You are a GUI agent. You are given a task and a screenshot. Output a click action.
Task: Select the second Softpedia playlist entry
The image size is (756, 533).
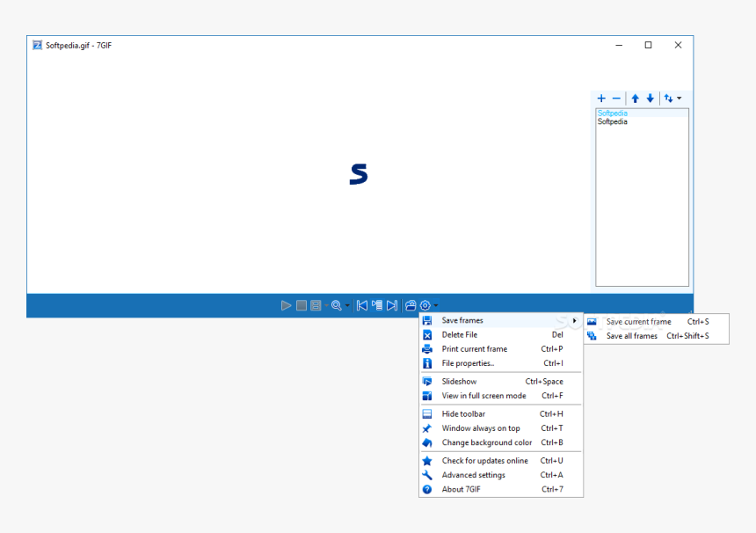pyautogui.click(x=642, y=121)
